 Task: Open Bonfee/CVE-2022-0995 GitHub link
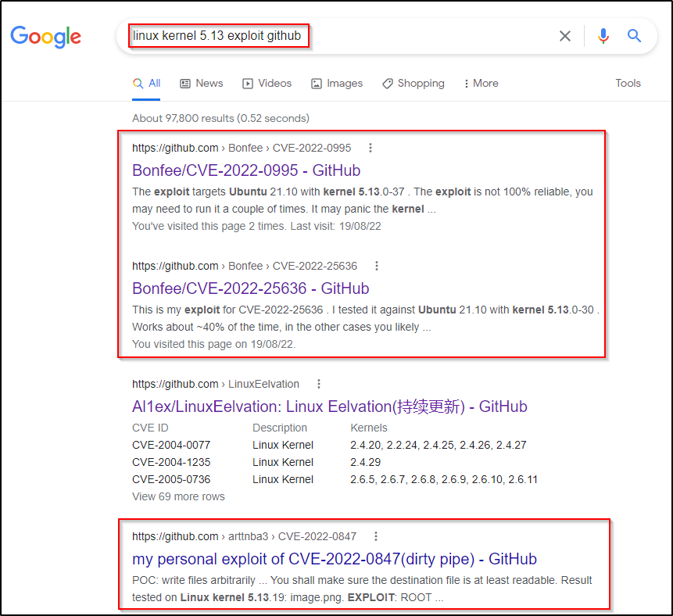246,170
